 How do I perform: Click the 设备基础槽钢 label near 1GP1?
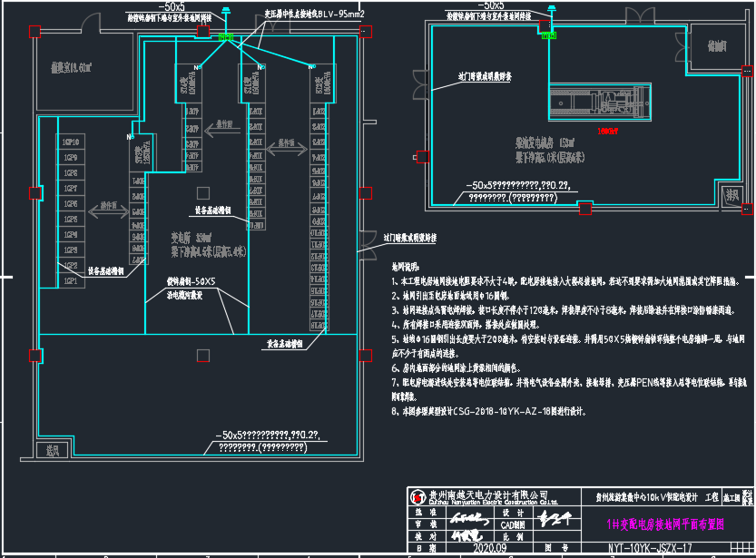(105, 270)
